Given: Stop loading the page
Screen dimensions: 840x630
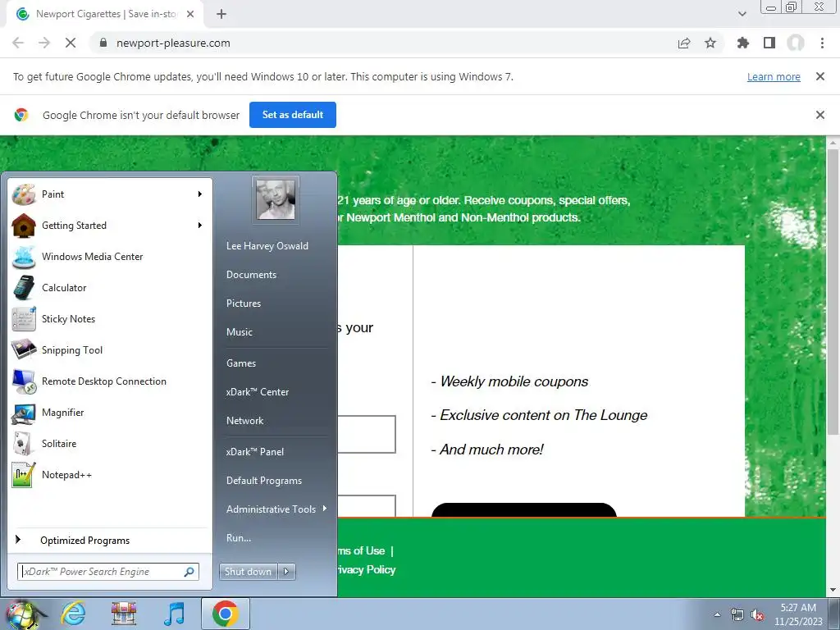Looking at the screenshot, I should click(71, 43).
